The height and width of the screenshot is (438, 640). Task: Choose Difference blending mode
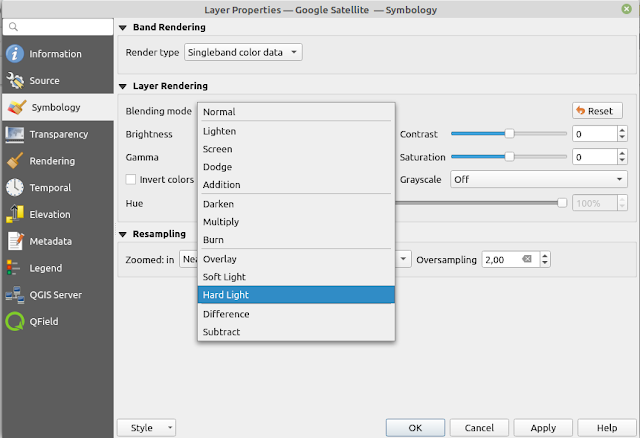click(x=296, y=314)
